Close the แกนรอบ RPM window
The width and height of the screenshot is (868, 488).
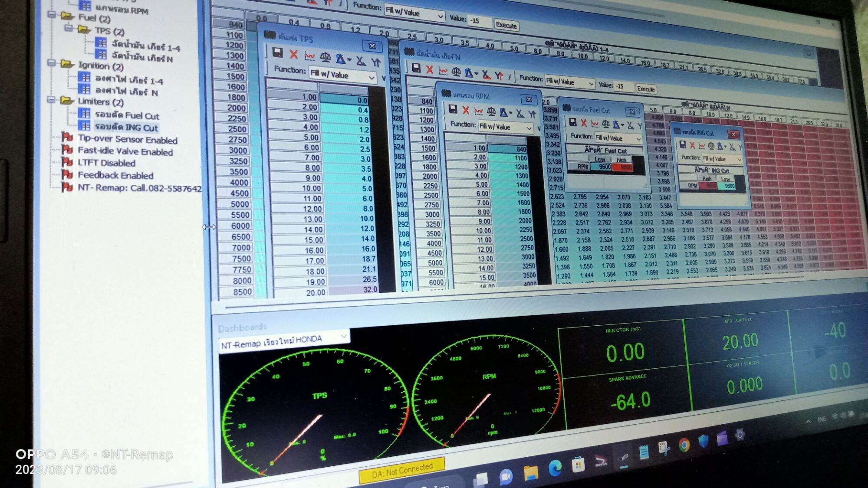[529, 99]
